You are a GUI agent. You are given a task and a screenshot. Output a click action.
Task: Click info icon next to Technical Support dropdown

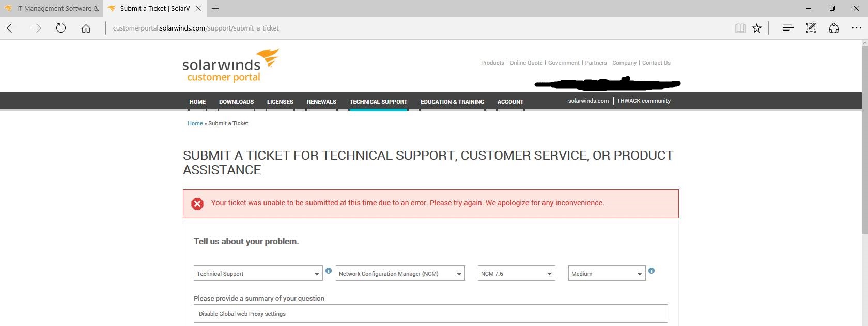[329, 271]
